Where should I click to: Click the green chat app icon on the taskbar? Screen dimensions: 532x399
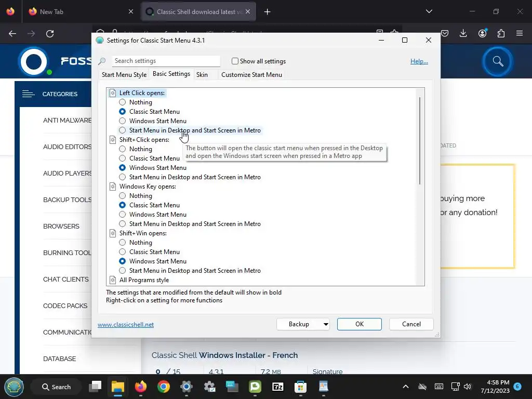pos(255,387)
